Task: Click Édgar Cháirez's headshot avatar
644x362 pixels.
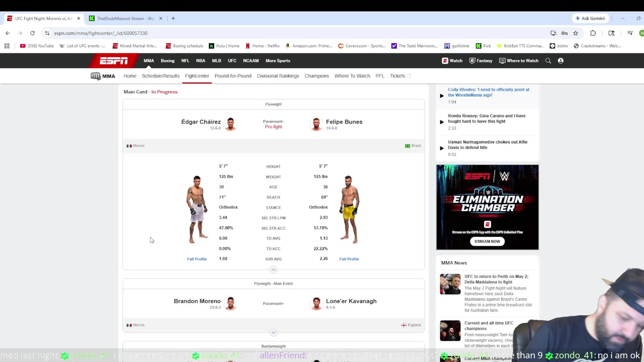Action: pos(230,124)
